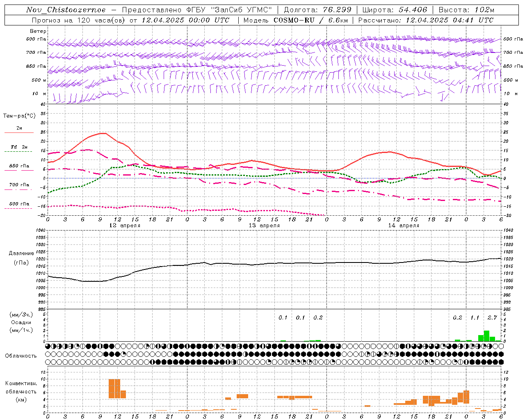525x420 pixels.
Task: Click the tall orange convective bar on 12 апреля
Action: click(114, 388)
